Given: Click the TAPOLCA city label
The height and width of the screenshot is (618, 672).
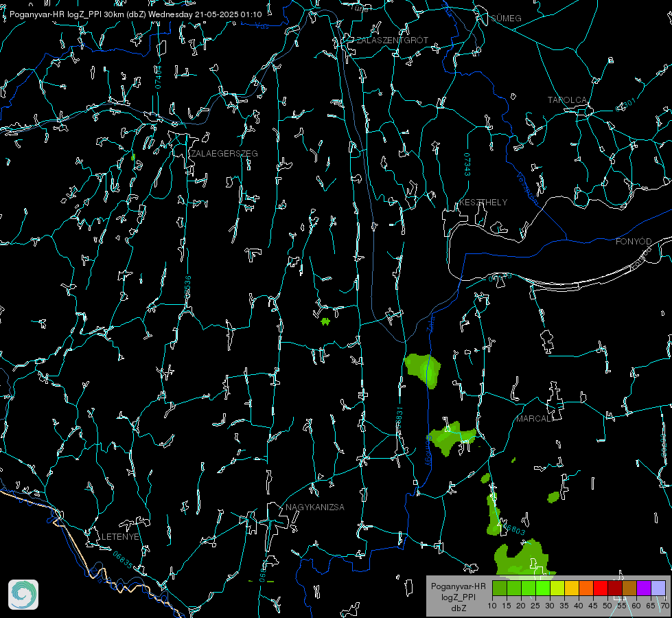Looking at the screenshot, I should click(x=568, y=100).
